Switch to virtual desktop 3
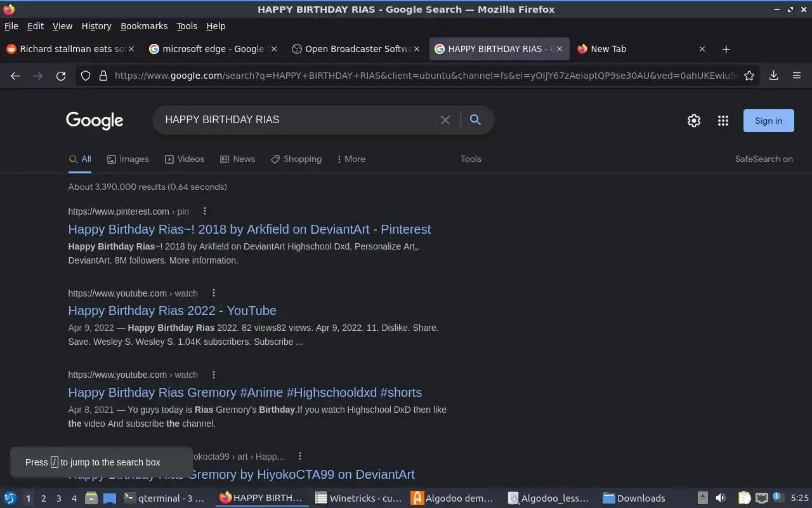Viewport: 812px width, 508px height. pyautogui.click(x=58, y=498)
